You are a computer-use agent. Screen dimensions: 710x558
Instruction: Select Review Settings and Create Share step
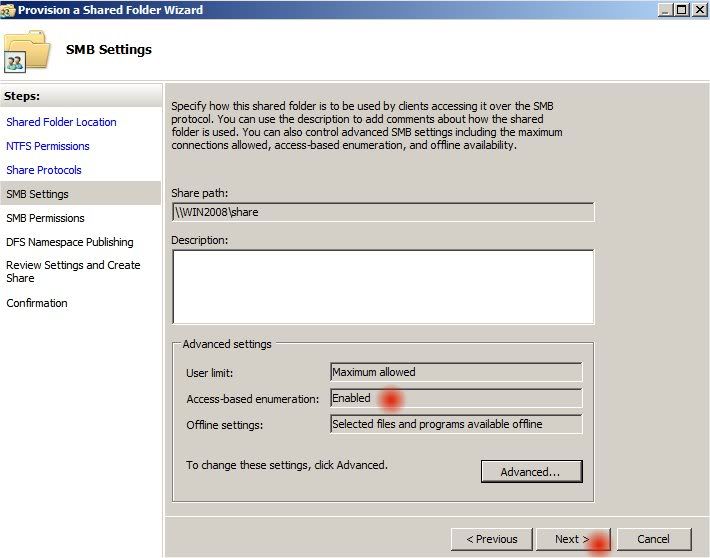tap(73, 271)
